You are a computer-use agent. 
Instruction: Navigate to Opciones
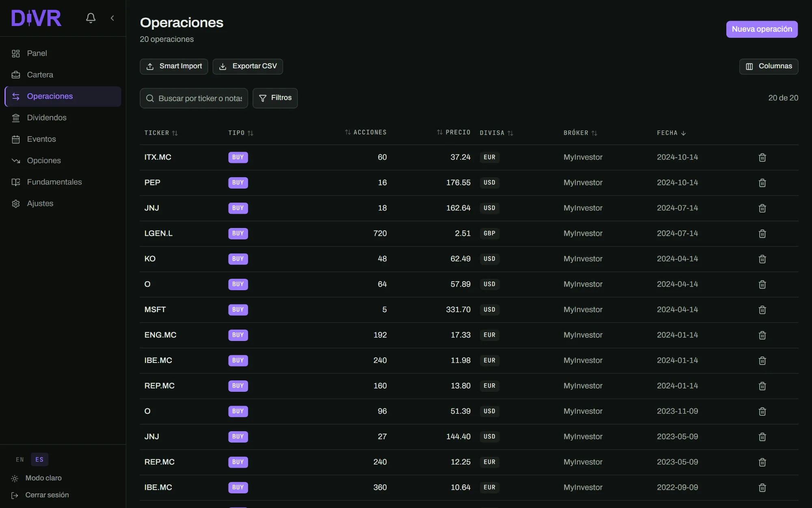[63, 161]
